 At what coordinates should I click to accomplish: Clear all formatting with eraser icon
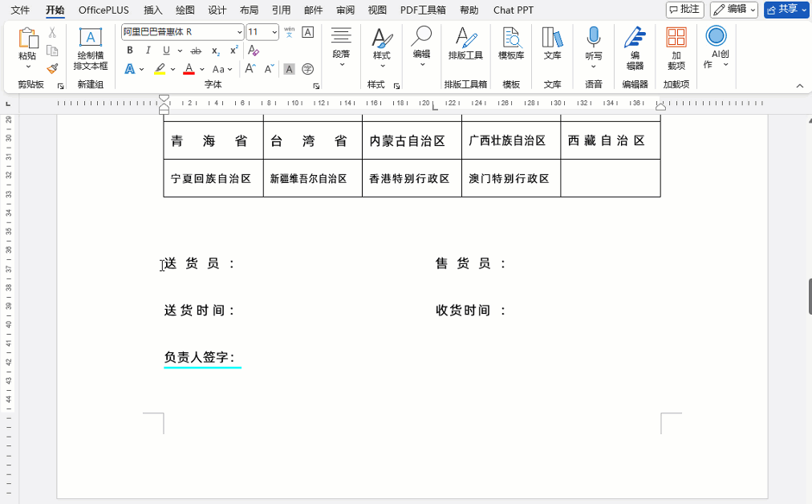tap(254, 51)
